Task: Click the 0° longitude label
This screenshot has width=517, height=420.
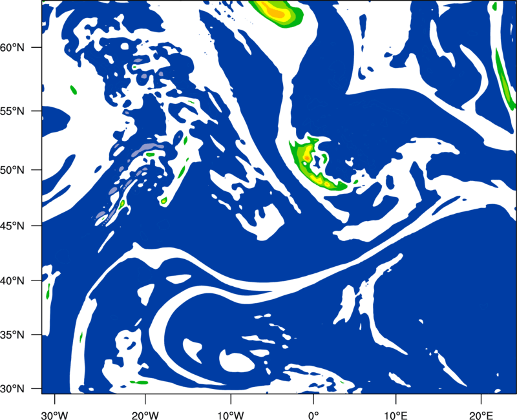Action: [313, 415]
